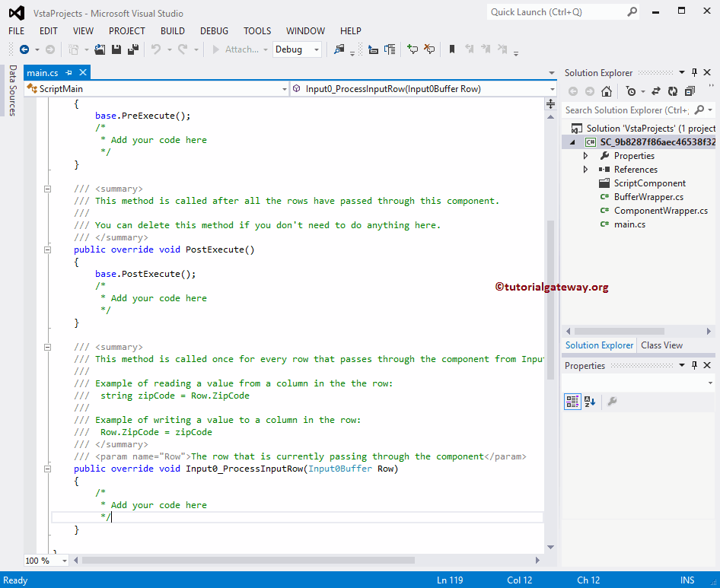
Task: Click the Toggle Bookmark icon on the toolbar
Action: [451, 49]
